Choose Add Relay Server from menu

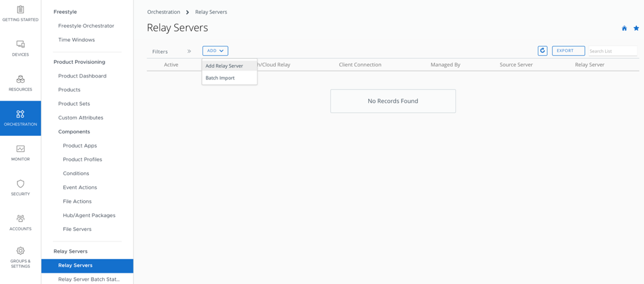pos(224,66)
